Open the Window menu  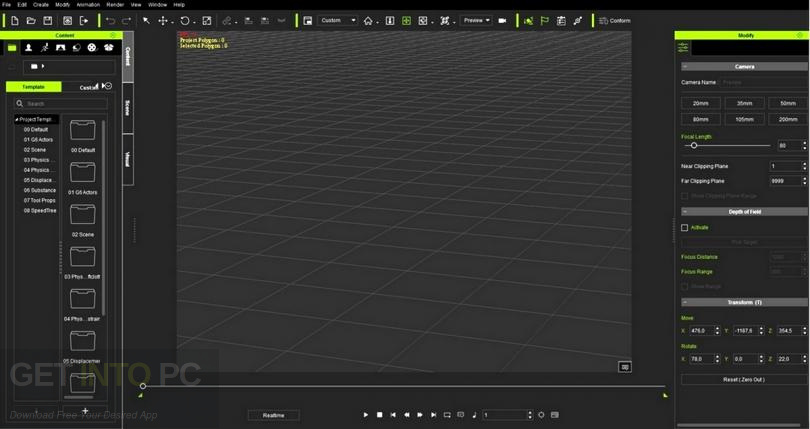pos(157,5)
